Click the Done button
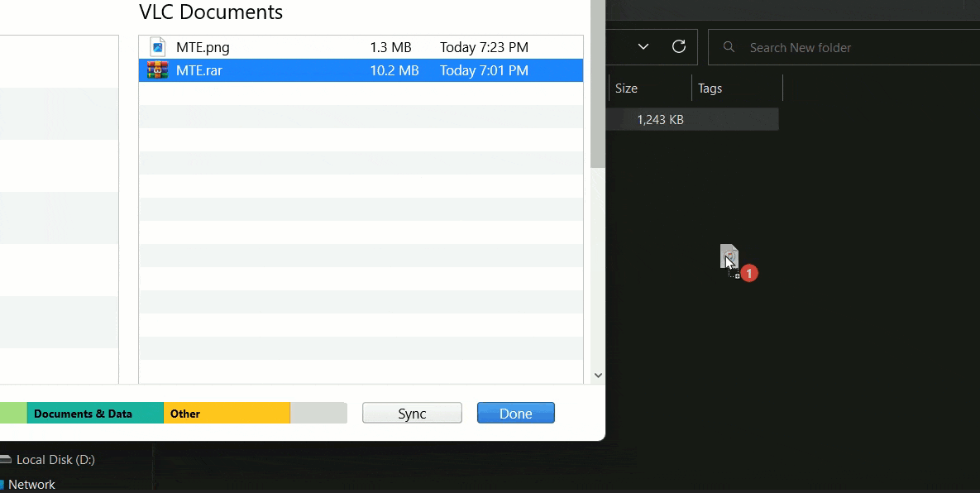Viewport: 980px width, 493px height. (515, 412)
